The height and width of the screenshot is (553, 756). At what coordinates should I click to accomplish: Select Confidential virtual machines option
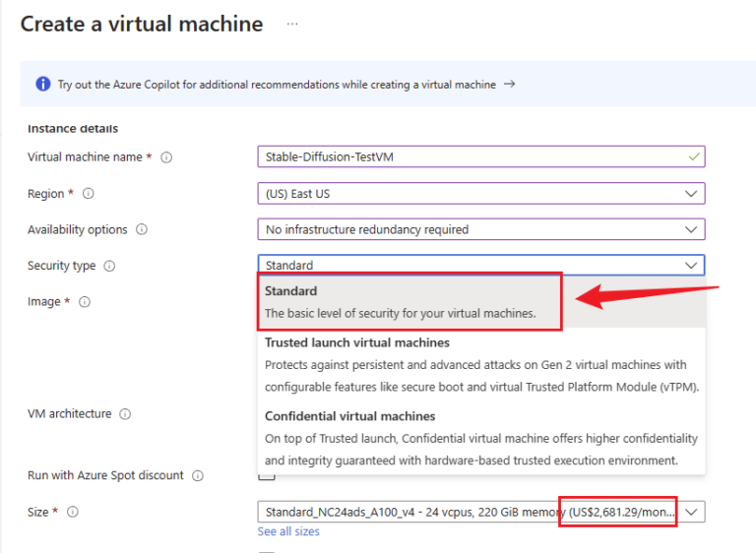pos(481,438)
